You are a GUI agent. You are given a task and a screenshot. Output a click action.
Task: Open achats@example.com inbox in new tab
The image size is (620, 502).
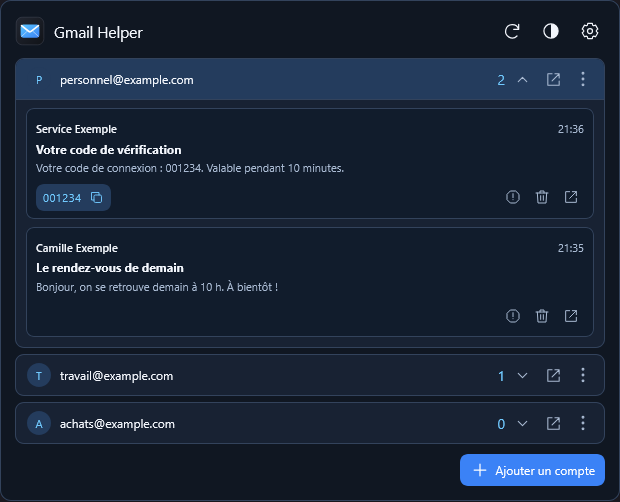(553, 424)
